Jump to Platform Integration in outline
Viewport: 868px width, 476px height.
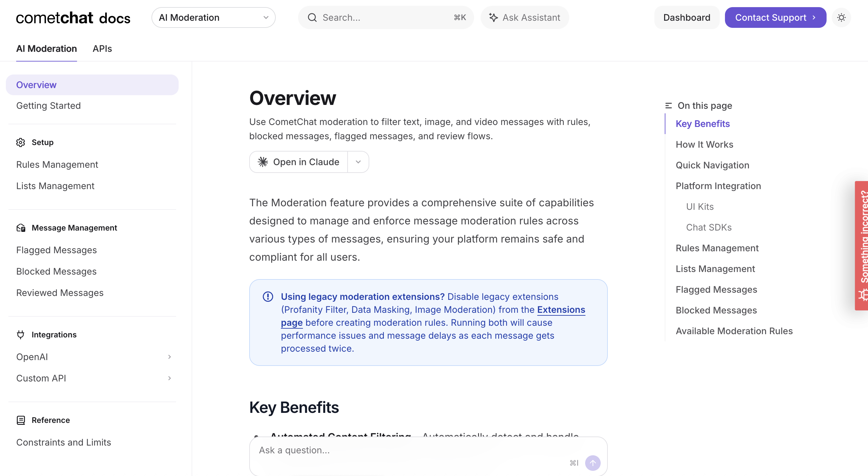tap(718, 186)
